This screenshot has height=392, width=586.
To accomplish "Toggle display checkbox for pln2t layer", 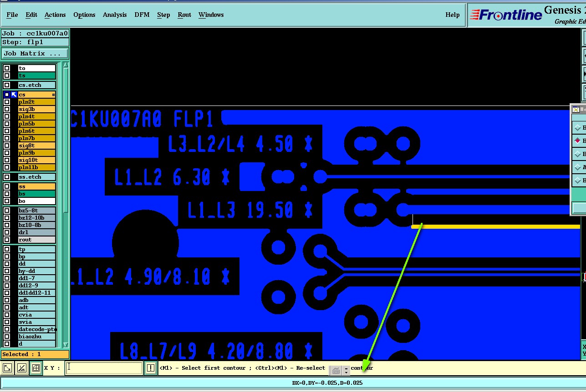I will (x=7, y=102).
